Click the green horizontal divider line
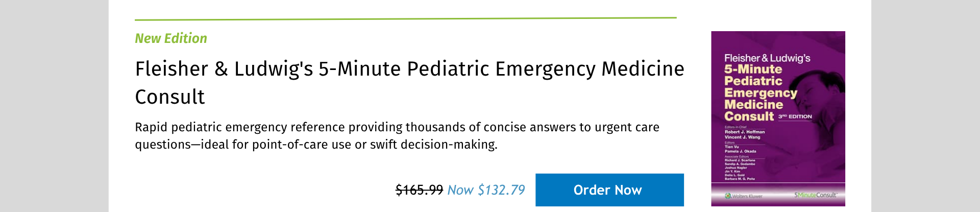980x212 pixels. coord(405,18)
